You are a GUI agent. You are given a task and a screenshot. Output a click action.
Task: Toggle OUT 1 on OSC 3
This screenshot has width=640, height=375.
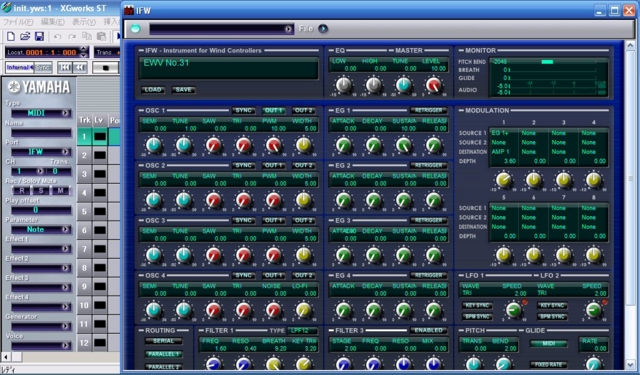point(273,220)
